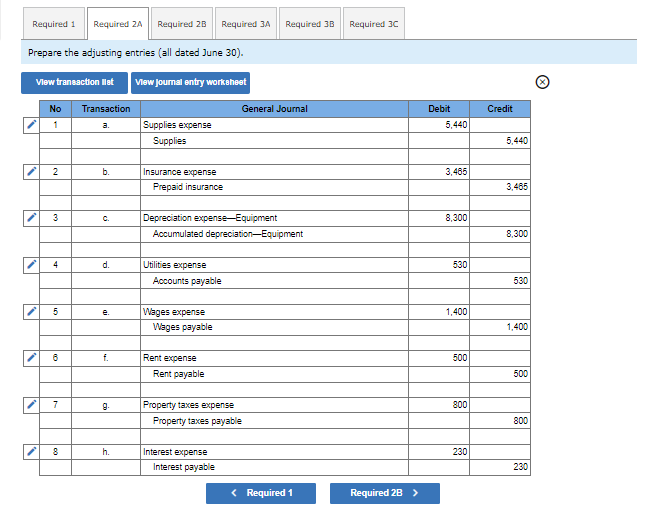This screenshot has height=511, width=659.
Task: Select the Wages payable cell
Action: click(x=274, y=327)
